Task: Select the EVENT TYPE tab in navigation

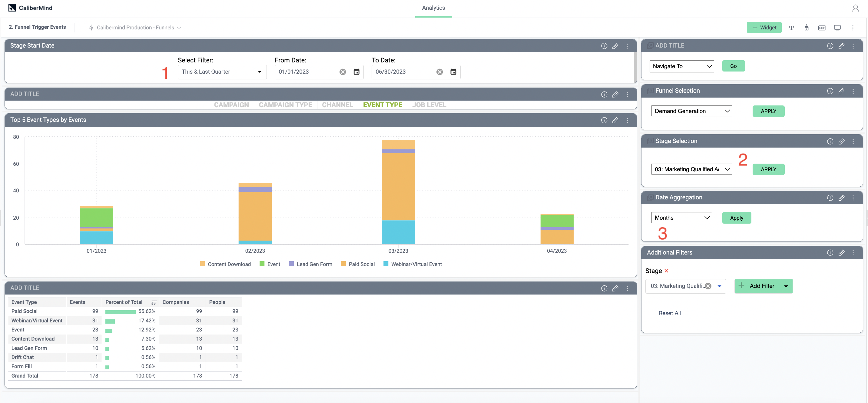Action: click(x=383, y=105)
